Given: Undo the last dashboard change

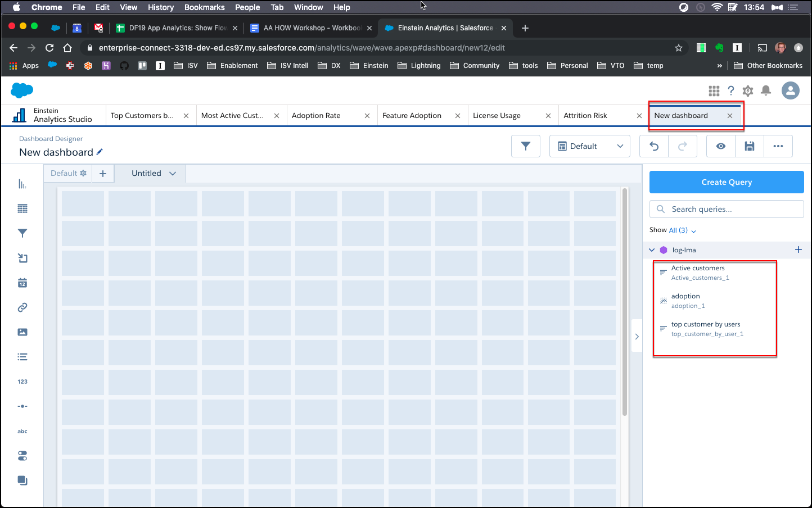Looking at the screenshot, I should tap(654, 146).
